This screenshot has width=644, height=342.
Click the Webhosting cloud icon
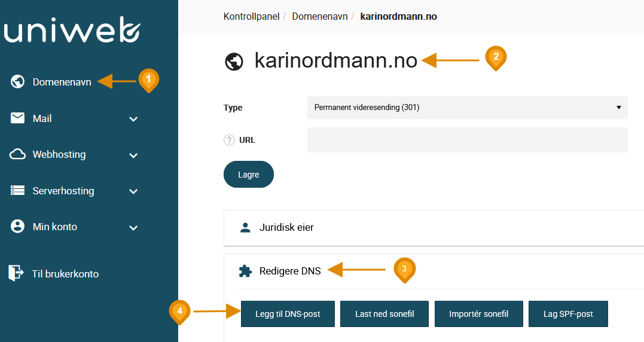(18, 154)
